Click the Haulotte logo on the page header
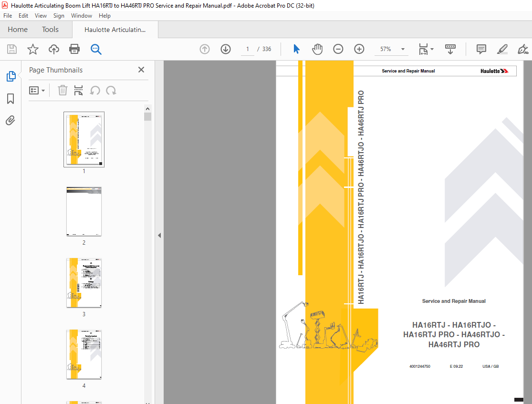The height and width of the screenshot is (404, 532). (x=494, y=71)
